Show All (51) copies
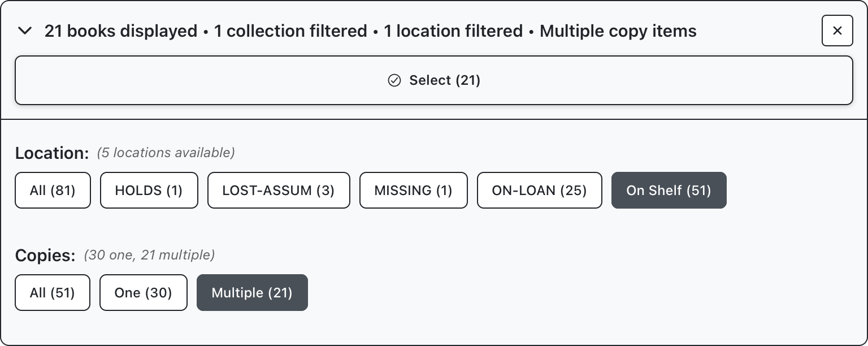The height and width of the screenshot is (346, 868). pyautogui.click(x=52, y=293)
